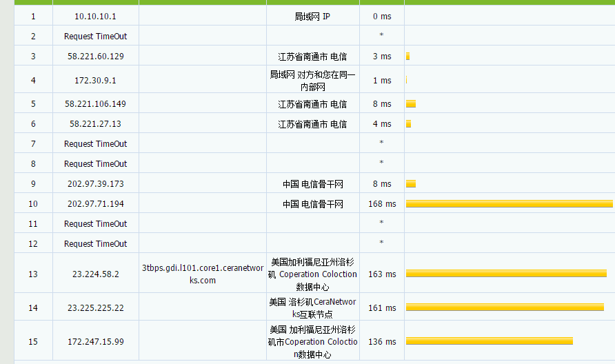Click IP 172.247.15.99
This screenshot has height=364, width=615.
(x=95, y=342)
